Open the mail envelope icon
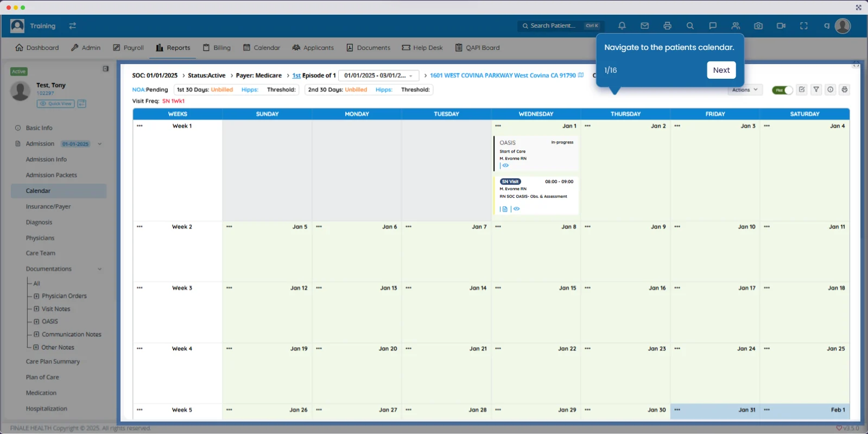The width and height of the screenshot is (868, 434). click(x=645, y=26)
